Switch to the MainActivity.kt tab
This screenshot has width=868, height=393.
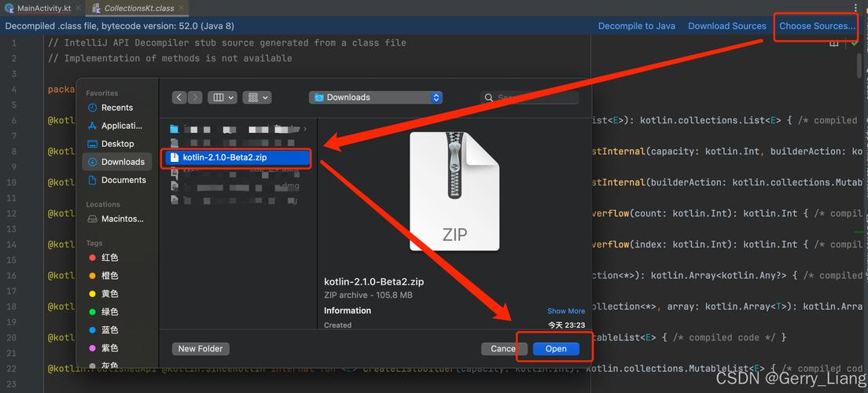point(44,9)
